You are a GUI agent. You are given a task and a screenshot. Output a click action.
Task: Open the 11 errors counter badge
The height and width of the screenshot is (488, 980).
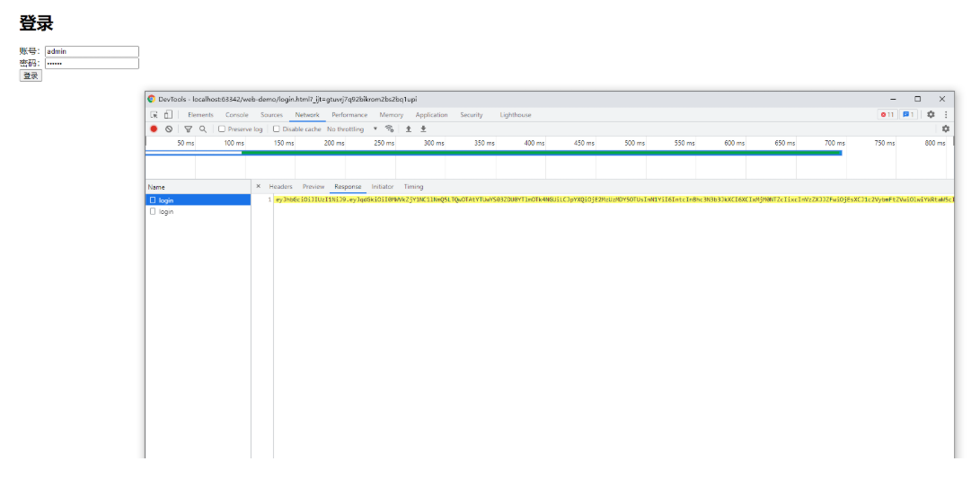[887, 114]
